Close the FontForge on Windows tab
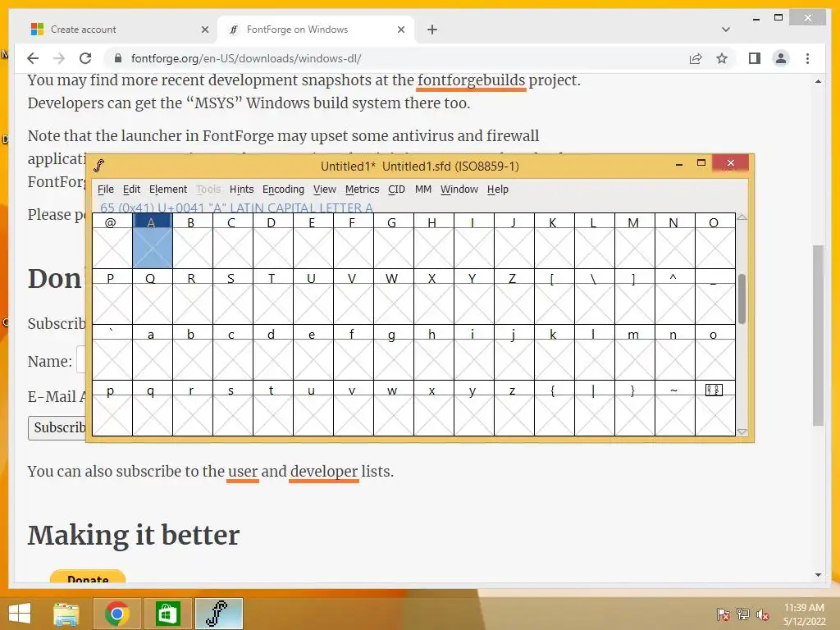This screenshot has height=630, width=840. [x=400, y=30]
